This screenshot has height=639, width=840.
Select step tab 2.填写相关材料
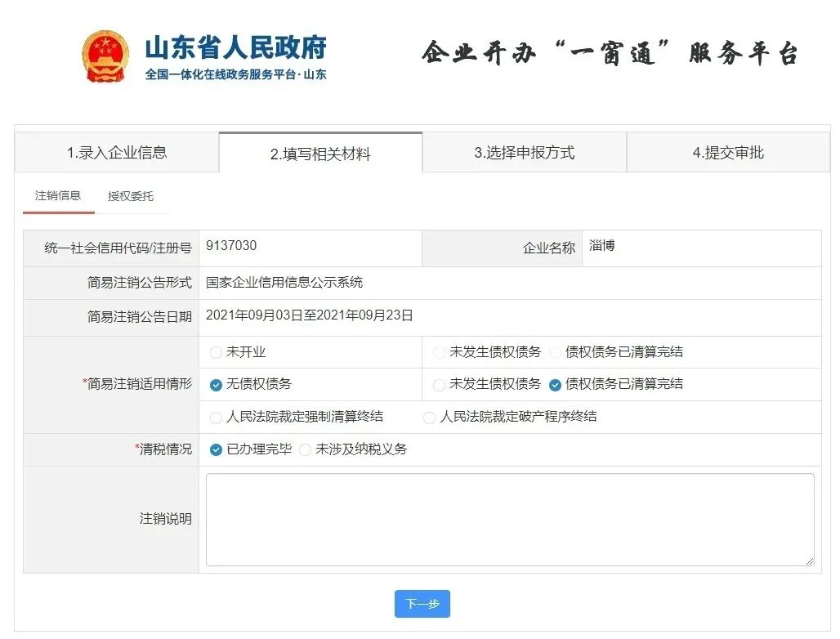coord(320,153)
